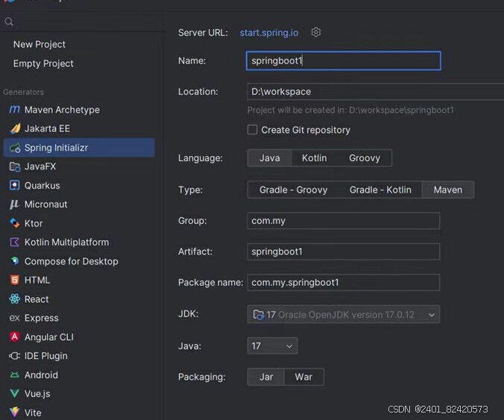Click the Spring Initializr leaf icon
504x420 pixels.
click(x=15, y=148)
